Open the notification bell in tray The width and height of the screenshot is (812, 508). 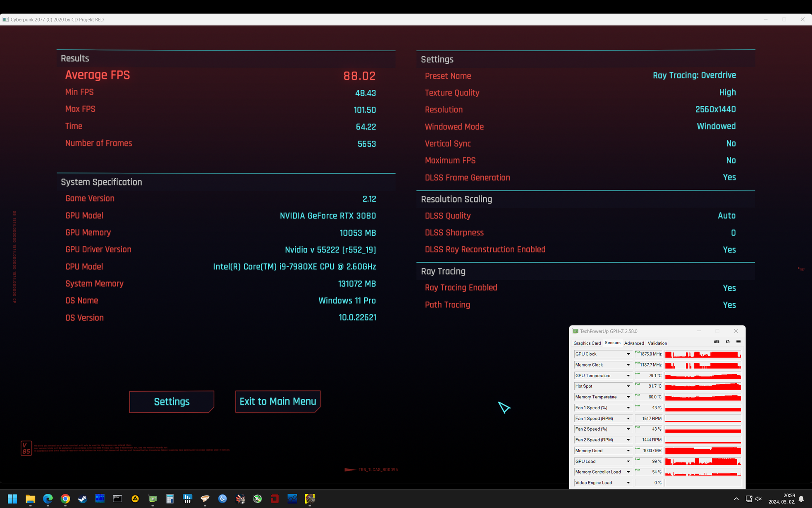801,498
